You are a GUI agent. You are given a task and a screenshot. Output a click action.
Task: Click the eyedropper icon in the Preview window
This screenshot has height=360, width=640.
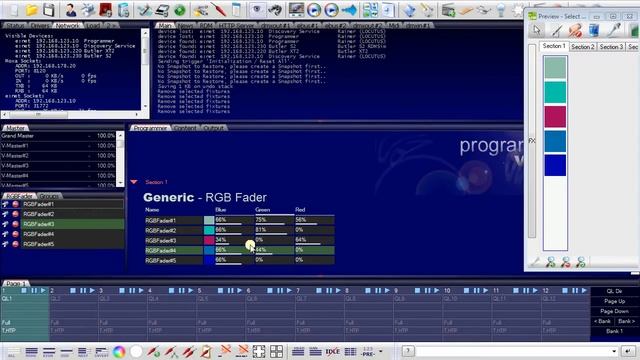pyautogui.click(x=614, y=30)
